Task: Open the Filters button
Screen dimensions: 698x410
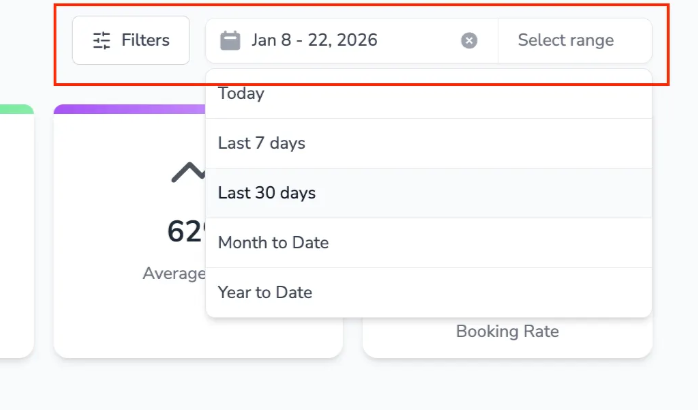Action: pos(131,41)
